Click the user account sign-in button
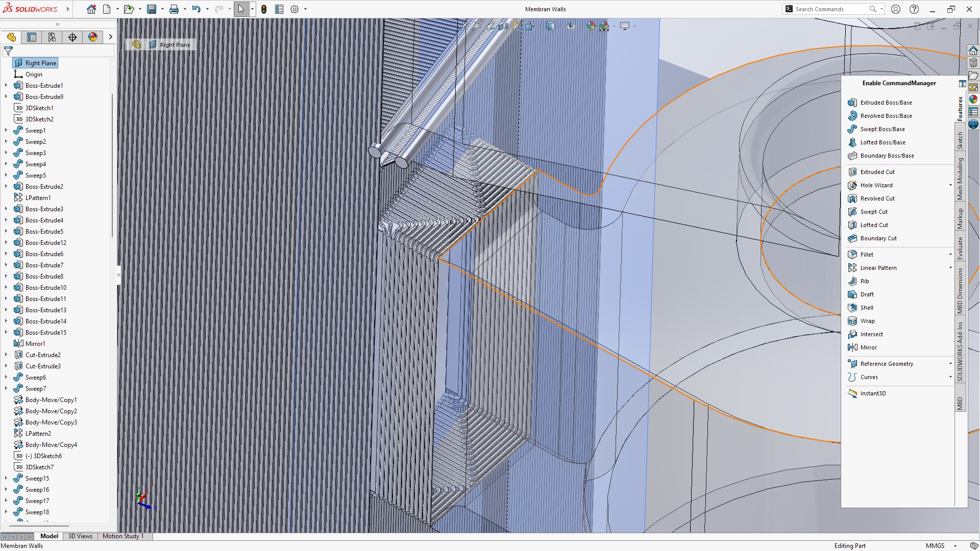This screenshot has width=980, height=551. point(896,9)
